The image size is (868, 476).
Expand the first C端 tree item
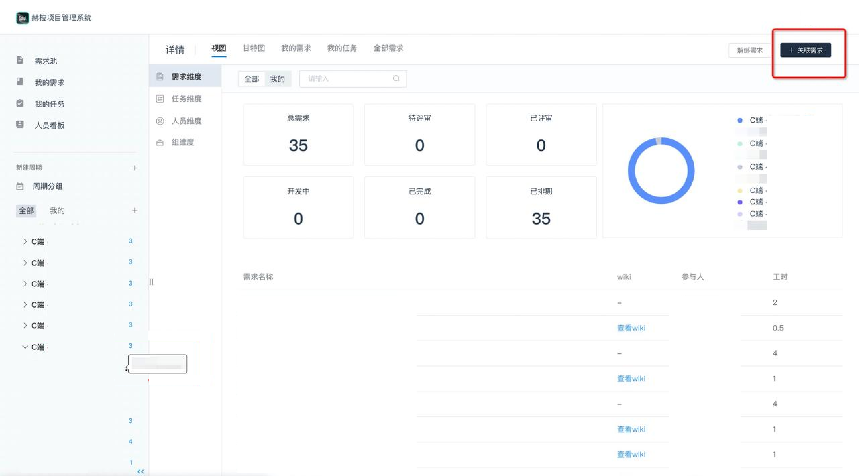coord(25,241)
